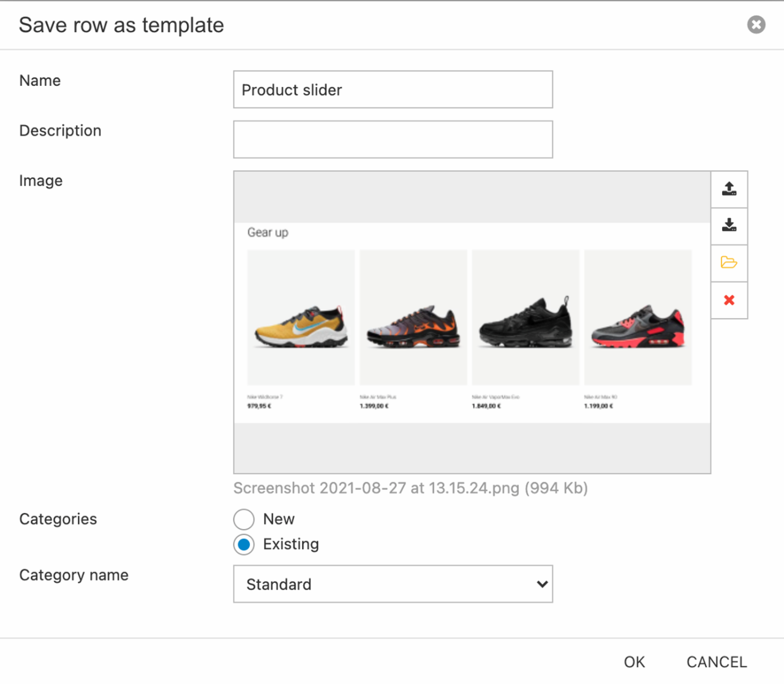Viewport: 784px width, 684px height.
Task: Open the Category name dropdown showing Standard
Action: (x=392, y=584)
